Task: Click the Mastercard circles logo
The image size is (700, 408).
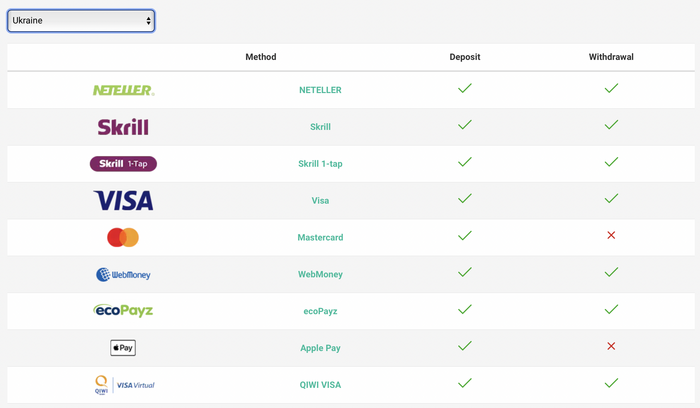Action: [x=123, y=237]
